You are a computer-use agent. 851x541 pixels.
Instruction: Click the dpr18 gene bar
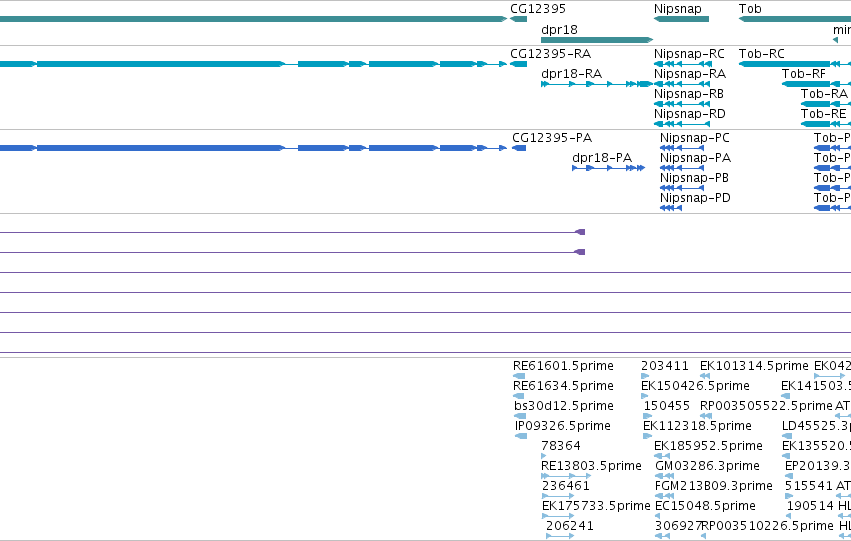pos(596,40)
